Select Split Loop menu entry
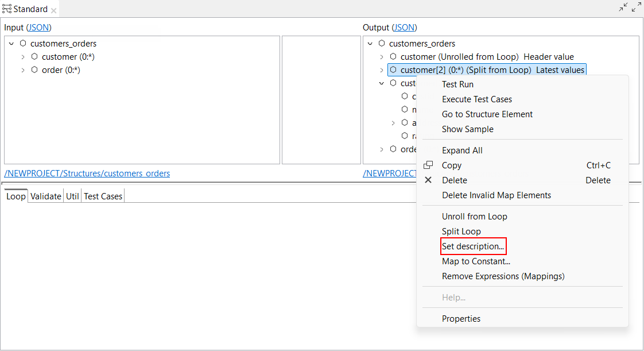The height and width of the screenshot is (351, 644). point(461,232)
